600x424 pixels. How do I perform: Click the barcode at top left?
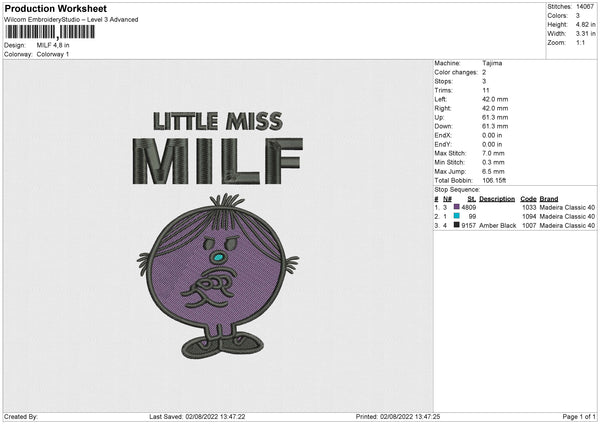point(50,32)
